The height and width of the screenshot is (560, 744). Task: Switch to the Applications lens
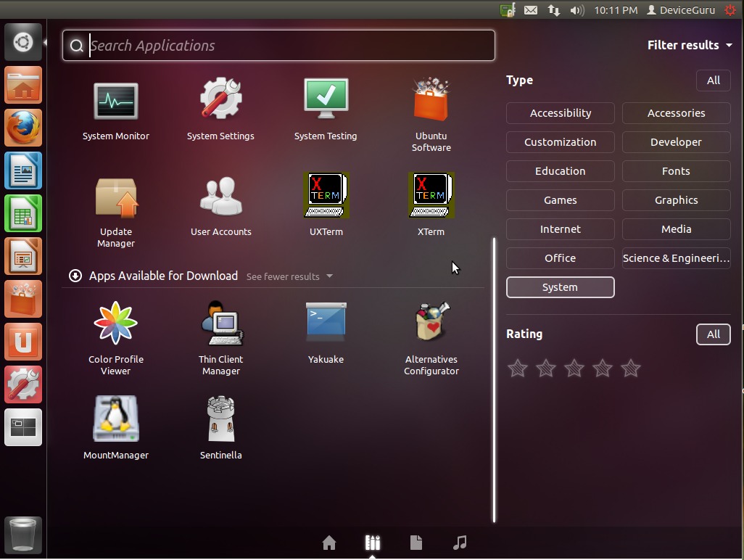pyautogui.click(x=373, y=543)
